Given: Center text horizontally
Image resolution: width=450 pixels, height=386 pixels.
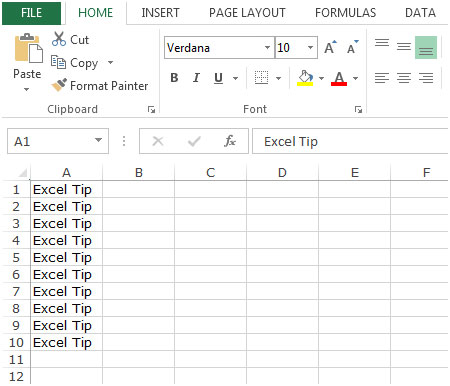Looking at the screenshot, I should (404, 78).
